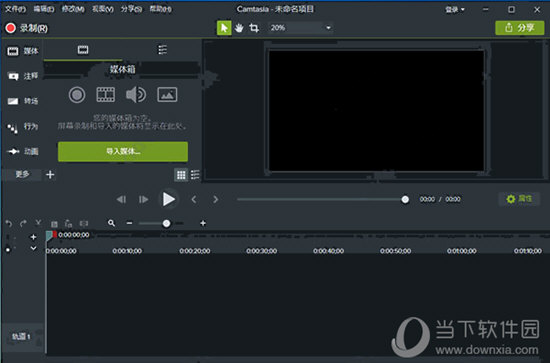Switch to the media bin filmstrip tab

[x=83, y=50]
